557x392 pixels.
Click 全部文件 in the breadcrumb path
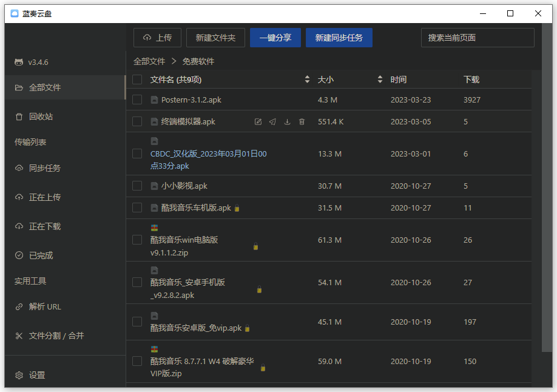(149, 61)
